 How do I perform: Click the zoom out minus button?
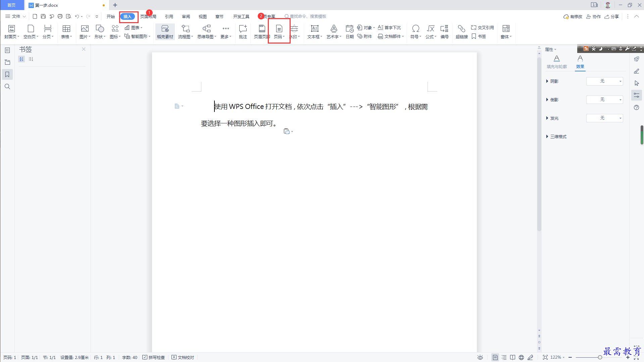tap(570, 357)
